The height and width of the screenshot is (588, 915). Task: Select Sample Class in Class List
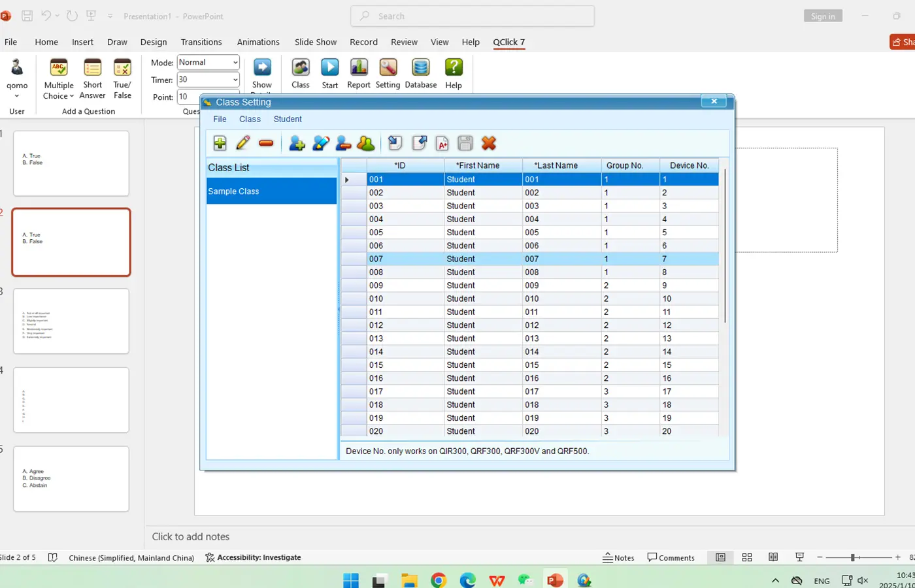272,191
